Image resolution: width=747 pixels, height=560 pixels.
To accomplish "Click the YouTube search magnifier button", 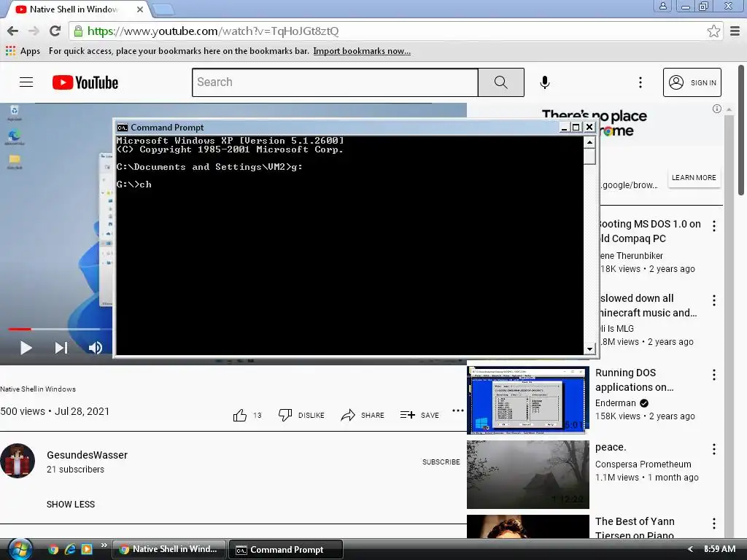I will (x=500, y=82).
